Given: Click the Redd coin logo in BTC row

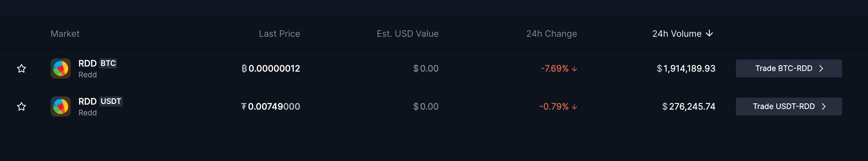Looking at the screenshot, I should 61,68.
